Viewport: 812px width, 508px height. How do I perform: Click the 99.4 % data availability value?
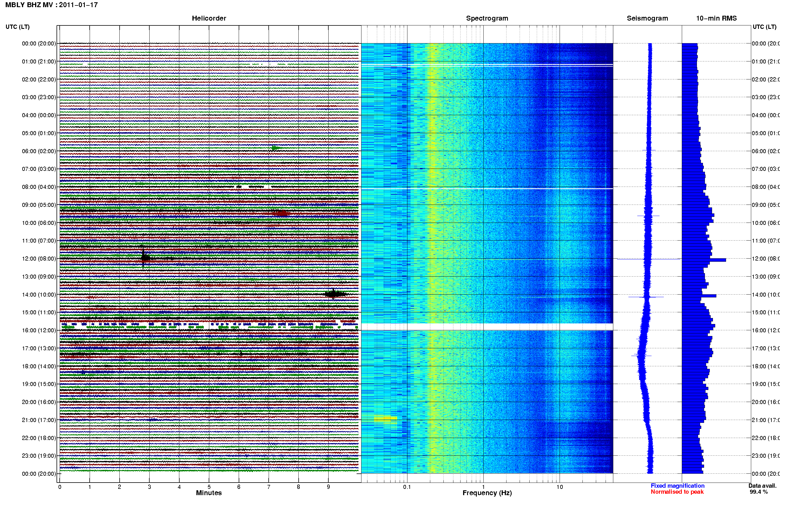758,492
